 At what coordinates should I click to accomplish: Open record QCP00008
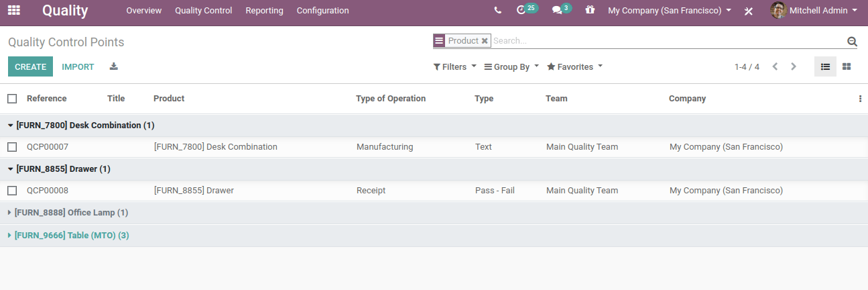pyautogui.click(x=48, y=191)
